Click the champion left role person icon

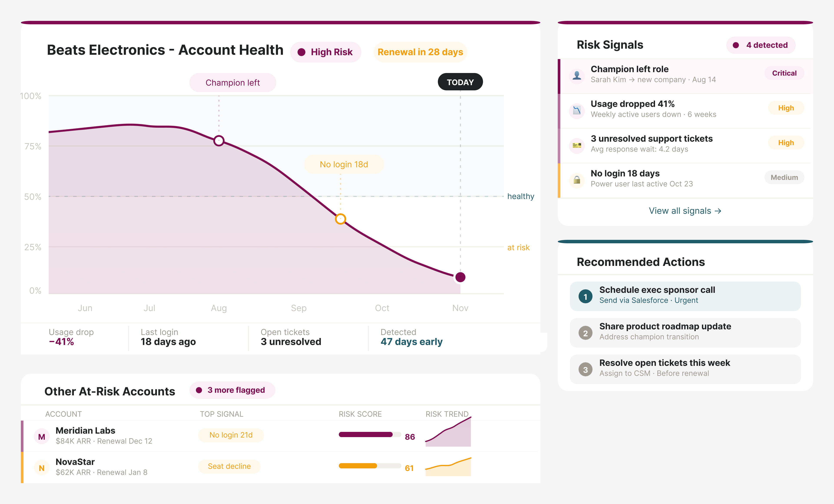[x=576, y=76]
